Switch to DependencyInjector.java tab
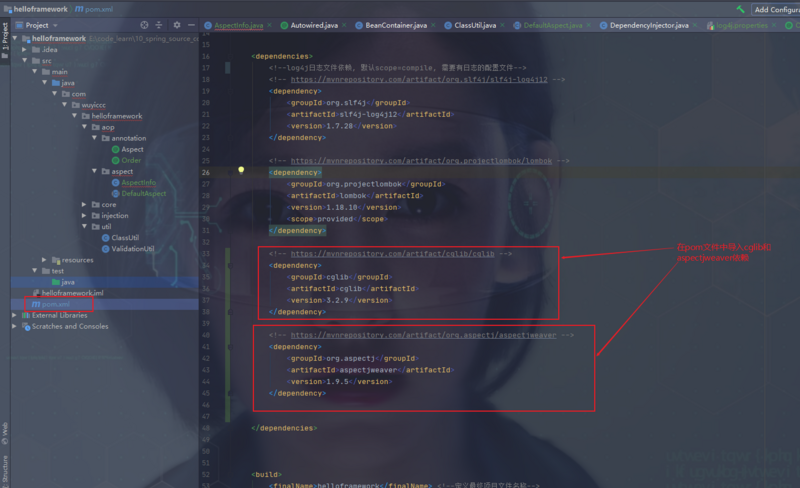800x488 pixels. (648, 25)
